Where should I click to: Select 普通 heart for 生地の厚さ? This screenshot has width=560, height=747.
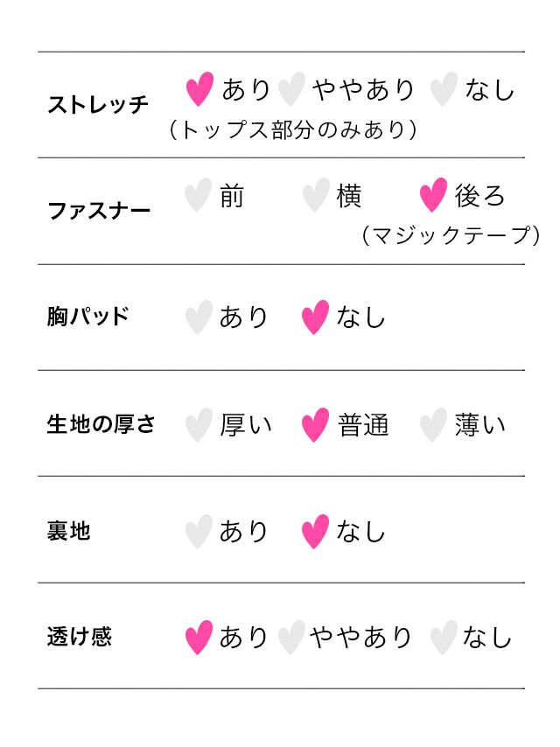click(315, 425)
